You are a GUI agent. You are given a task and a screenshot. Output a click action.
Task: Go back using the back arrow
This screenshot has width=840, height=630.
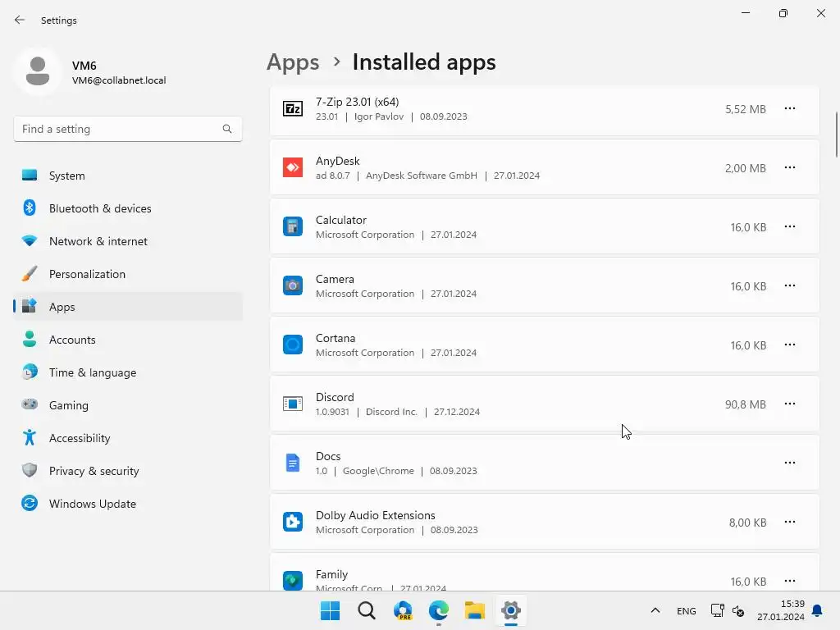coord(20,20)
